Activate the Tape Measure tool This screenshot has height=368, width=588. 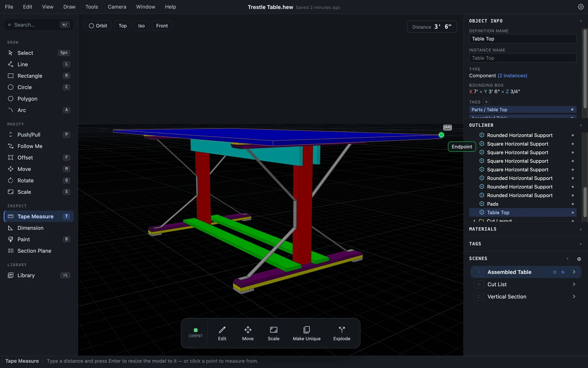coord(39,216)
